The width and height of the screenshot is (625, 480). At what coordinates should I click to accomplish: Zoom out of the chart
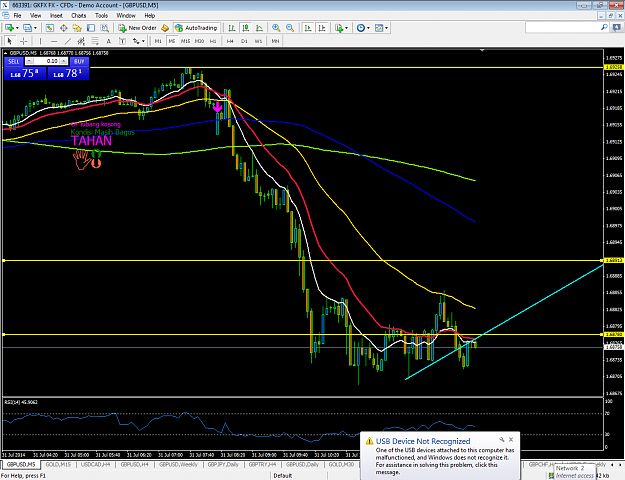(290, 28)
